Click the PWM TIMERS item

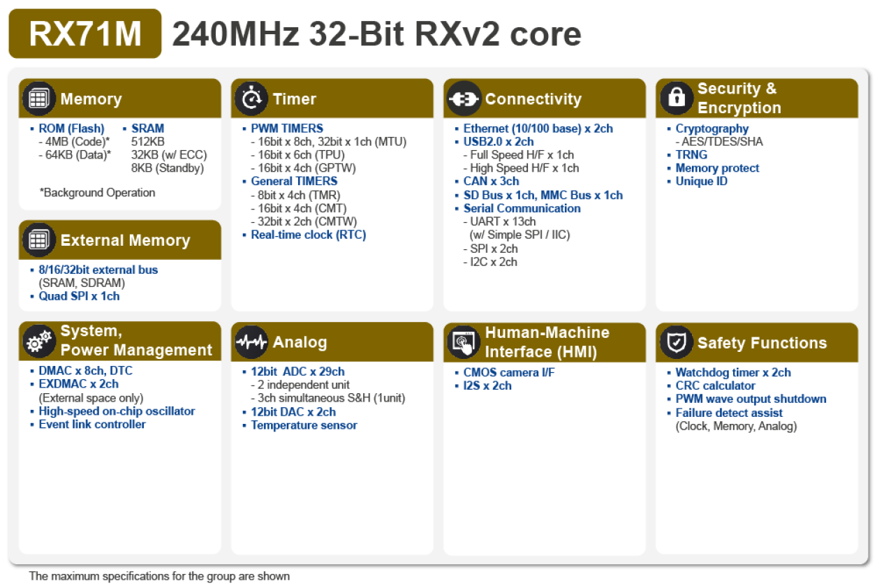coord(286,128)
